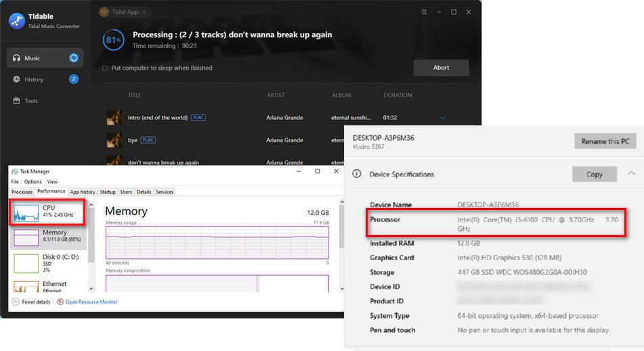The height and width of the screenshot is (351, 644).
Task: Open the View menu in Task Manager
Action: 52,182
